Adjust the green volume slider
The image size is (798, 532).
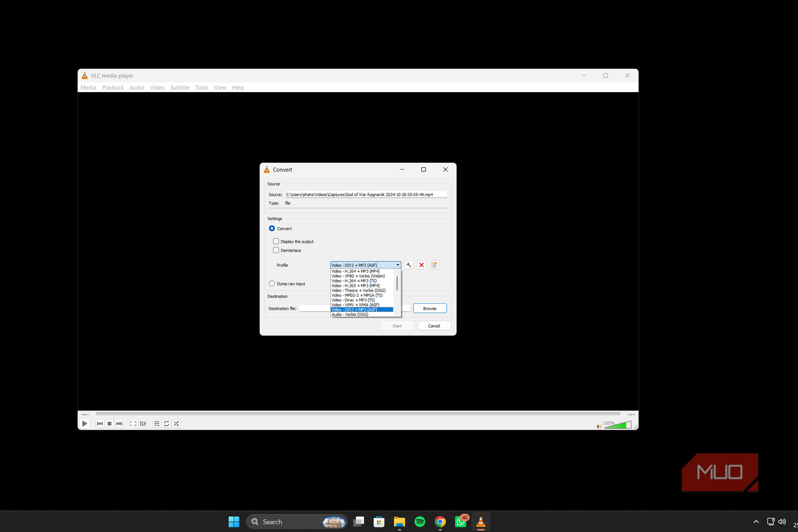pyautogui.click(x=617, y=425)
